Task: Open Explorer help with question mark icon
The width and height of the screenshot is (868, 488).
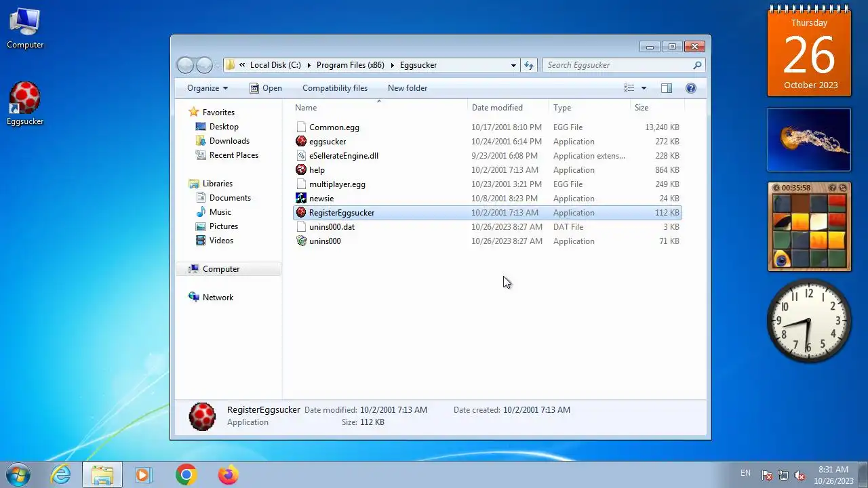Action: pyautogui.click(x=691, y=88)
